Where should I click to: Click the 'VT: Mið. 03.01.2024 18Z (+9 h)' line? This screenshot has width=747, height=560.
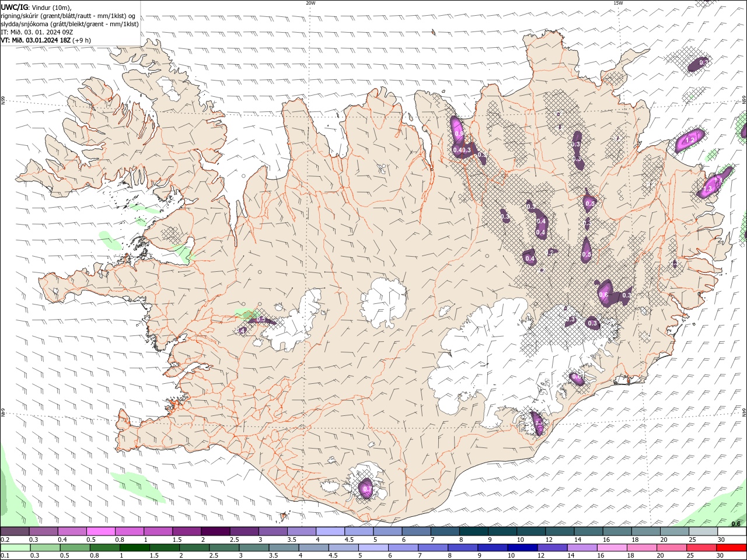46,40
